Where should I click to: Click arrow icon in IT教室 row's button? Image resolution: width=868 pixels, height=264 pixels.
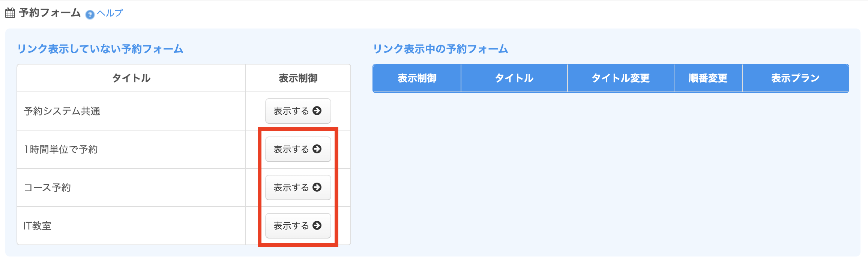[317, 225]
